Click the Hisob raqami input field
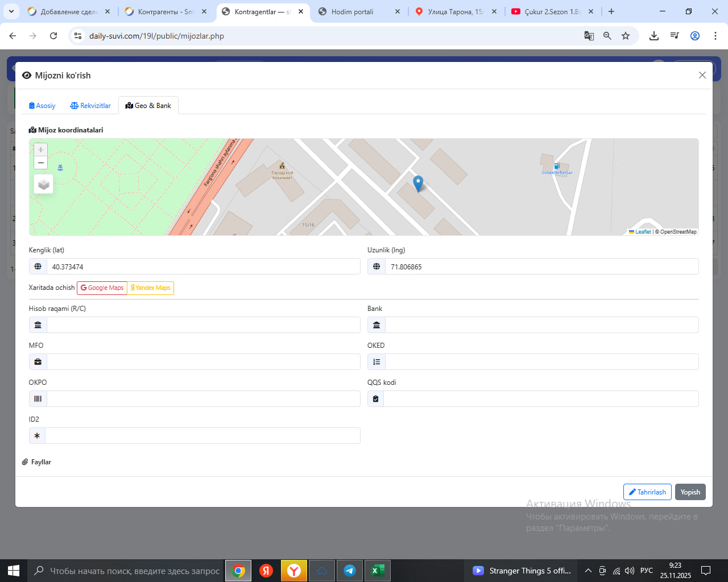728x582 pixels. (203, 325)
